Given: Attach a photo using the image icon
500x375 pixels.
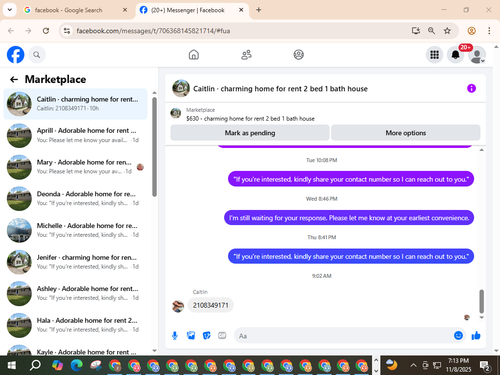Looking at the screenshot, I should click(x=191, y=336).
